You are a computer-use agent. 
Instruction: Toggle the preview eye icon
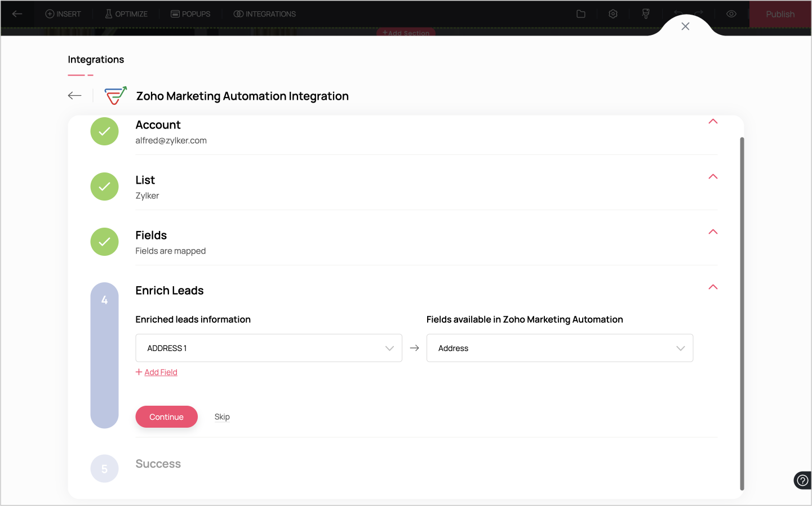(731, 14)
